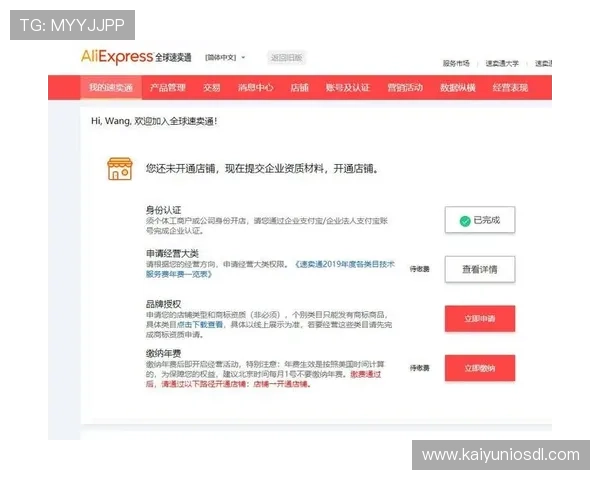The image size is (600, 480).
Task: Click the 返回旧版 button
Action: tap(287, 57)
